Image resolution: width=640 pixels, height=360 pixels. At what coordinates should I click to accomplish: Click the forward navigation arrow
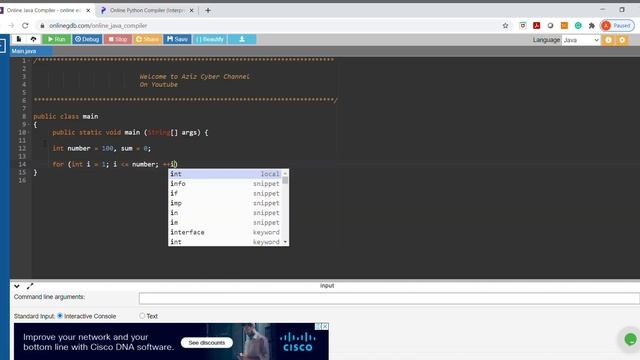[x=11, y=26]
